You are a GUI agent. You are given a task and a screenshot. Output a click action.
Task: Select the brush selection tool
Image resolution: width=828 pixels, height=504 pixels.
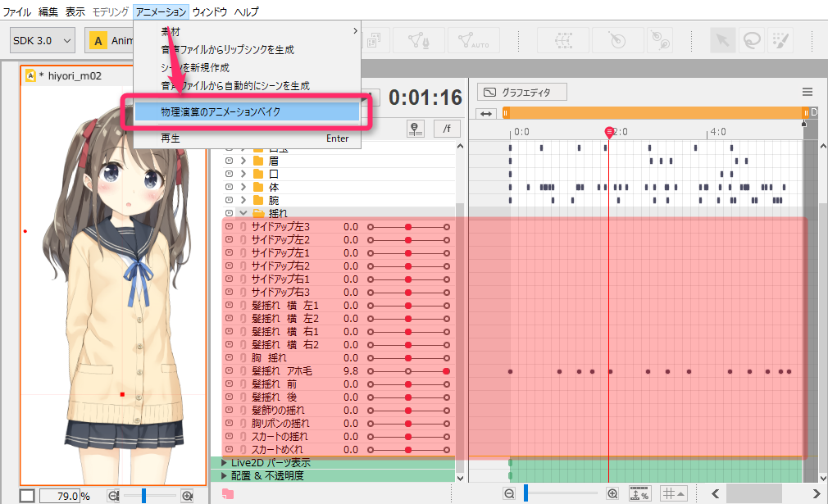click(780, 40)
